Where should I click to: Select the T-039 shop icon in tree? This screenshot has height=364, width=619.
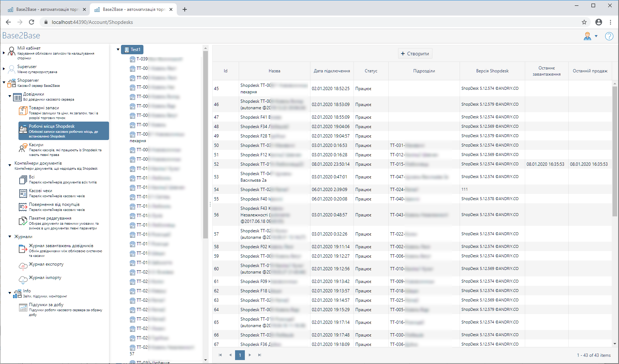pos(133,59)
